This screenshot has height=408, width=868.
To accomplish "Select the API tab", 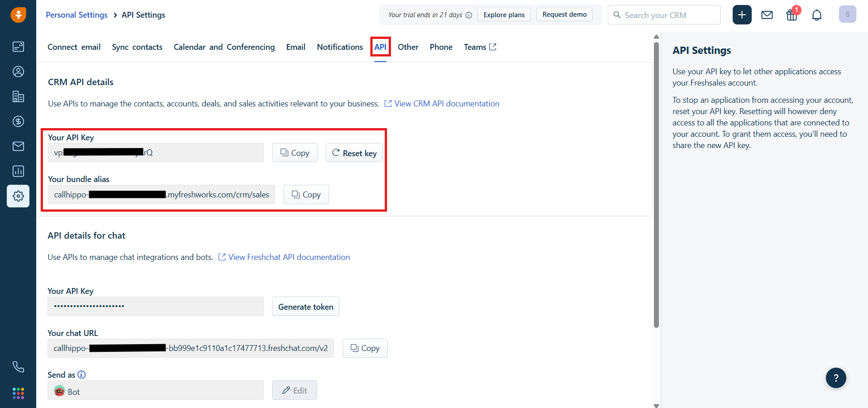I will pyautogui.click(x=380, y=47).
